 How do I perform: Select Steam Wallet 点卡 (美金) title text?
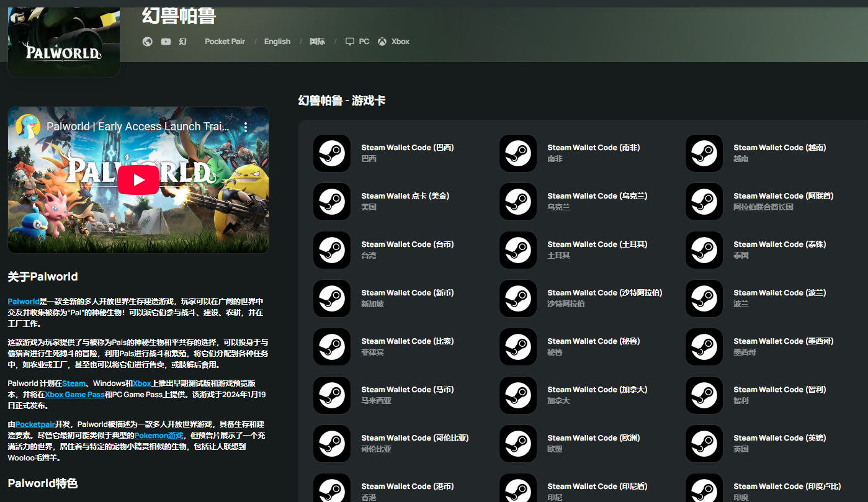point(405,196)
